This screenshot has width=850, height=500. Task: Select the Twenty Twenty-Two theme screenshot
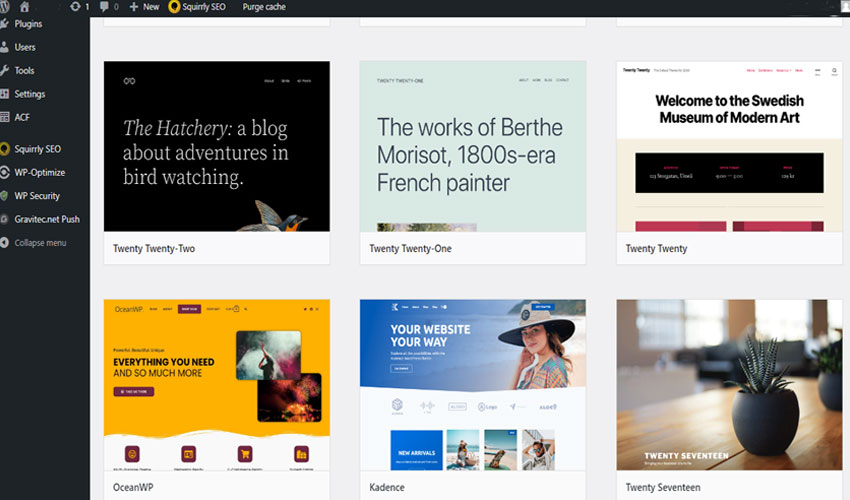coord(217,146)
